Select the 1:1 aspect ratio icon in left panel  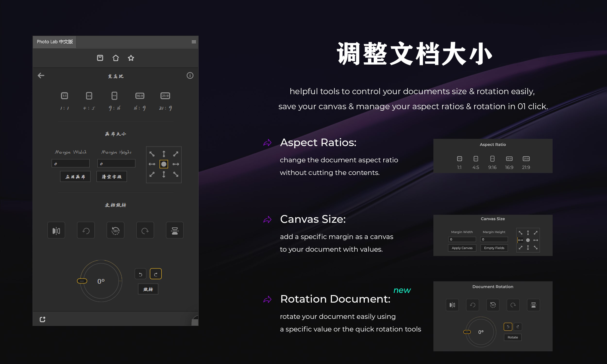[65, 96]
